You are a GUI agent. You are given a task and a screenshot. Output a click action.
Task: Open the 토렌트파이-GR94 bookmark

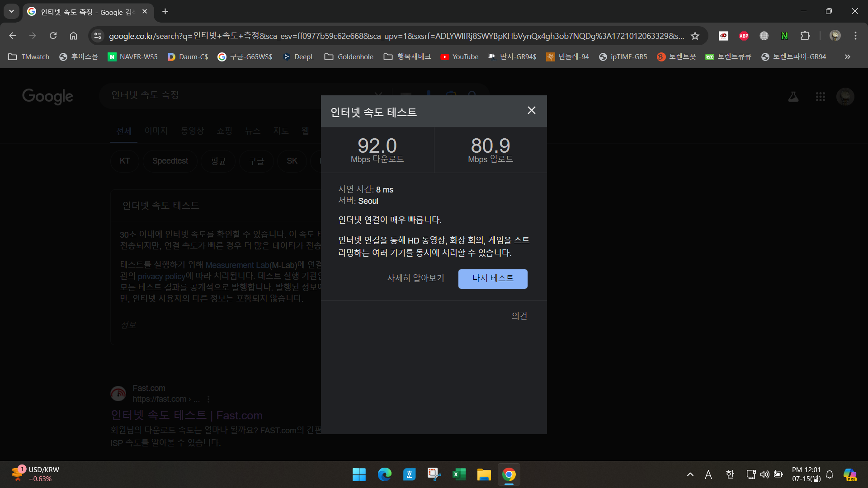[x=794, y=56]
